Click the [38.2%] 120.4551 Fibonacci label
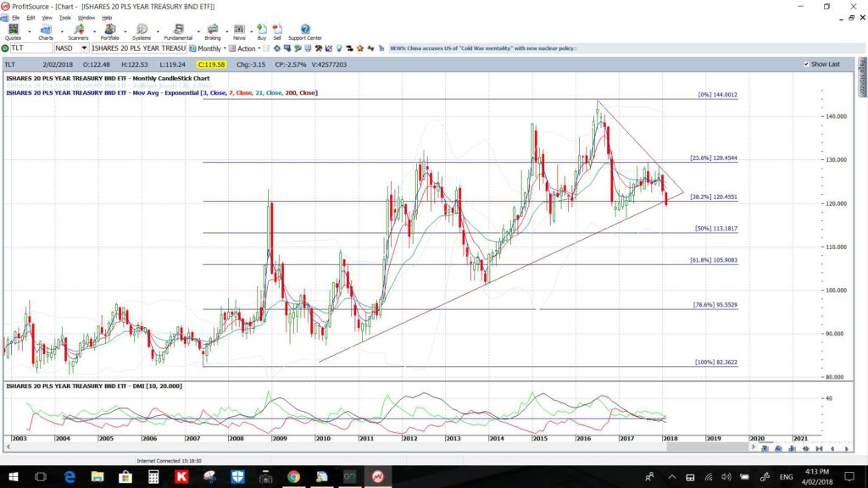Screen dimensions: 868x488 pos(714,197)
